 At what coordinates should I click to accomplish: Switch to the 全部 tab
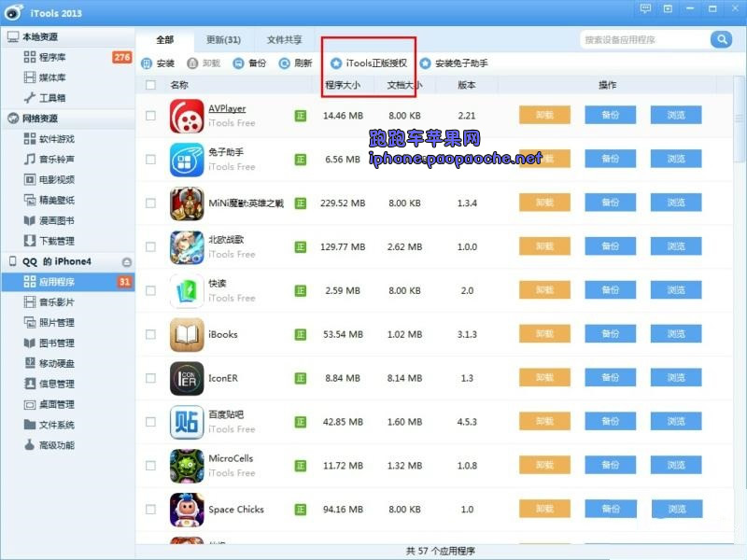point(165,39)
